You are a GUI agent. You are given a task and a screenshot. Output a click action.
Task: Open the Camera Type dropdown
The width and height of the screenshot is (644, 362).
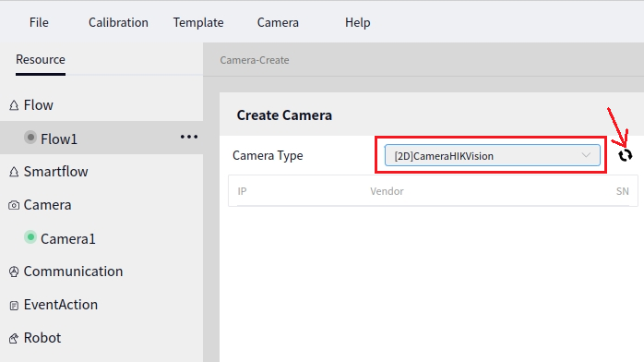point(492,155)
